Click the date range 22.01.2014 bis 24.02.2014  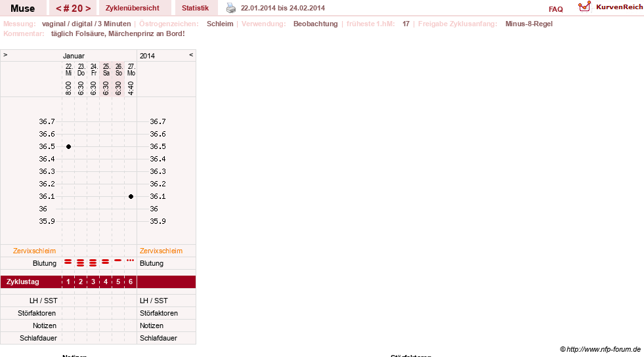[x=282, y=8]
